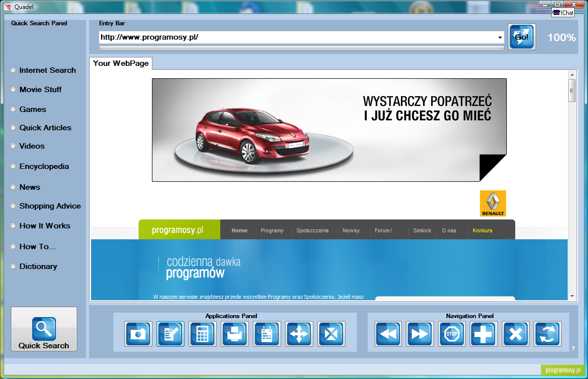Stop page loading with STOP sign icon
The height and width of the screenshot is (379, 588).
click(452, 333)
